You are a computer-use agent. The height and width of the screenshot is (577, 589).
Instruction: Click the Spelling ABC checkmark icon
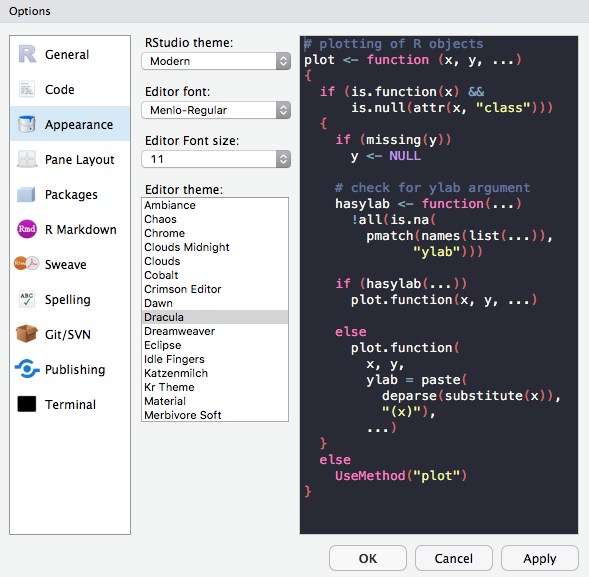click(x=27, y=299)
